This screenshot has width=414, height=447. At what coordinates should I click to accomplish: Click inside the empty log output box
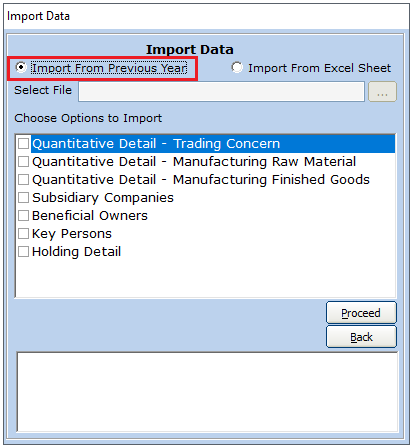click(207, 392)
